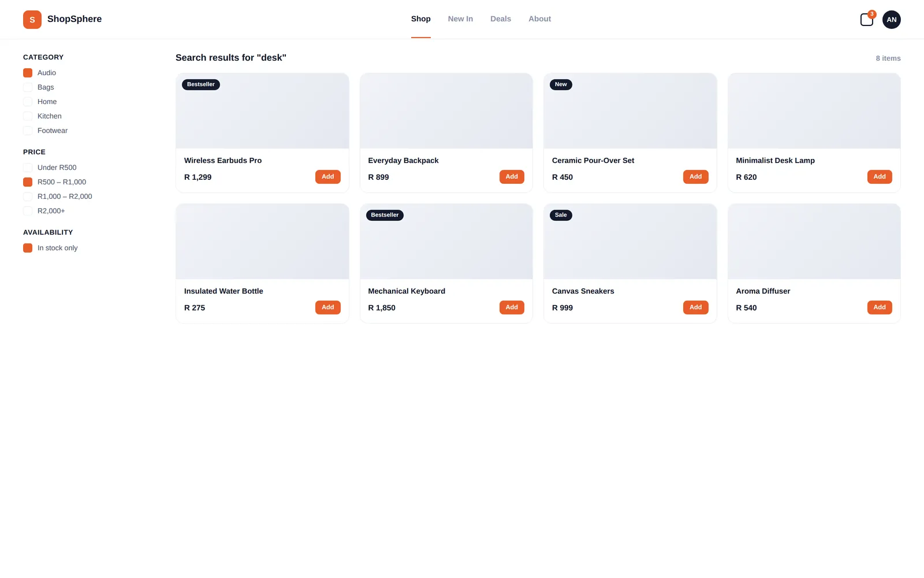
Task: Click the Minimalist Desk Lamp title
Action: click(775, 161)
